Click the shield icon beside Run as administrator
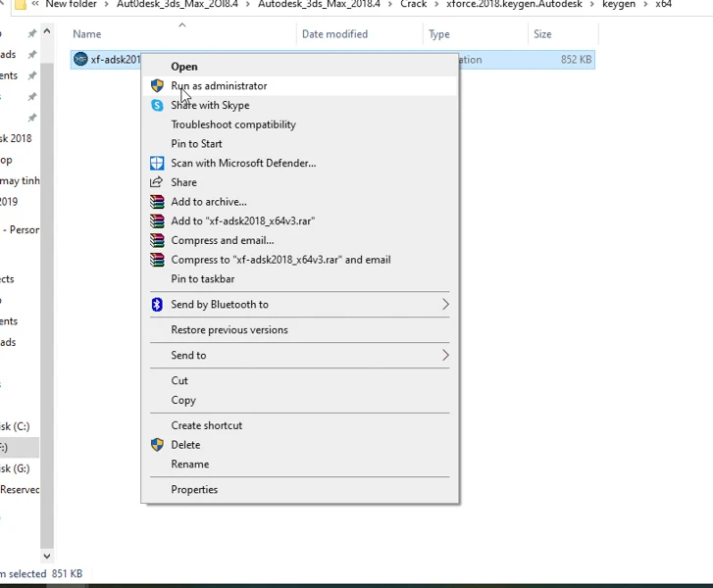 (x=157, y=85)
